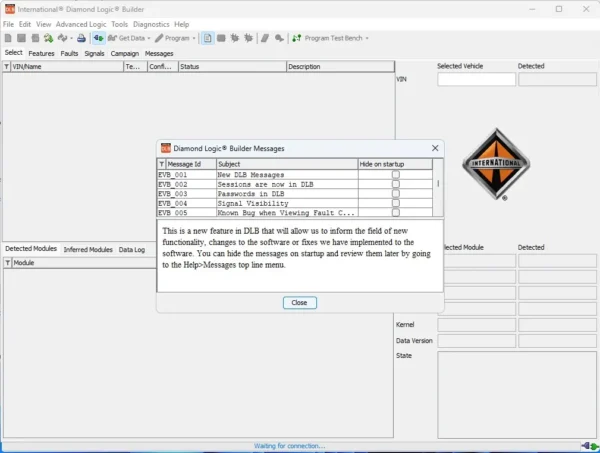
Task: Select message row EVB_001
Action: [x=295, y=174]
